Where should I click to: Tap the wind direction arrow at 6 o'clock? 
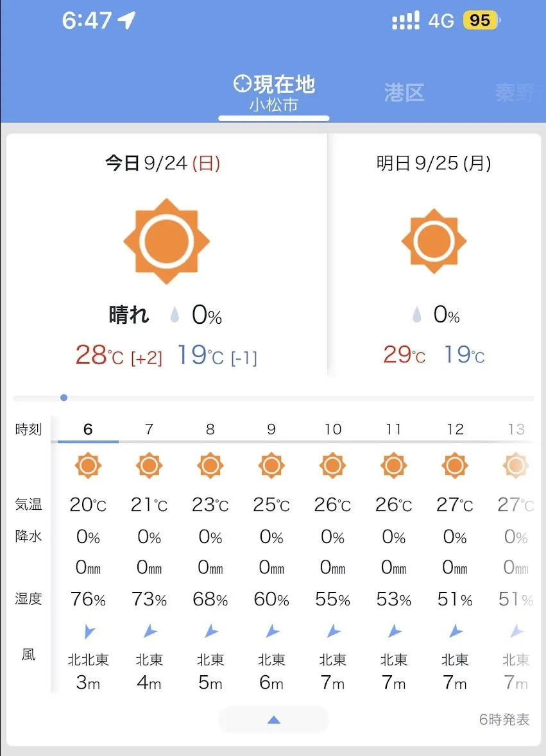pyautogui.click(x=89, y=632)
